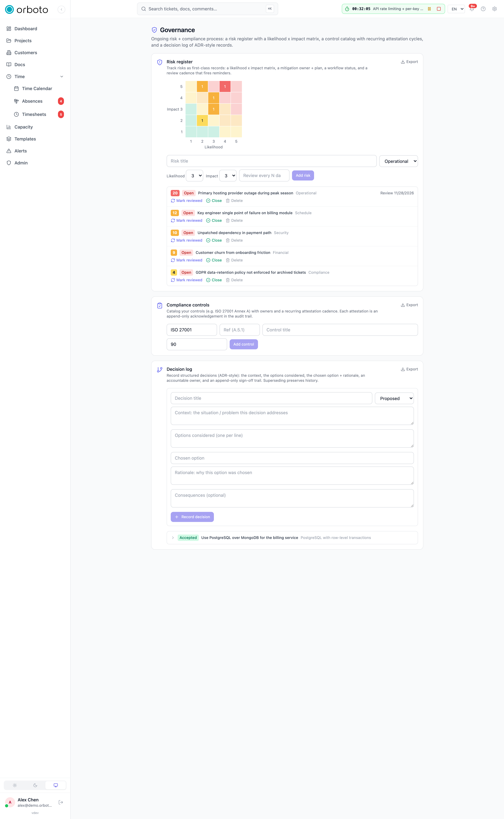Focus the Decision title field
Image resolution: width=504 pixels, height=819 pixels.
pos(271,398)
